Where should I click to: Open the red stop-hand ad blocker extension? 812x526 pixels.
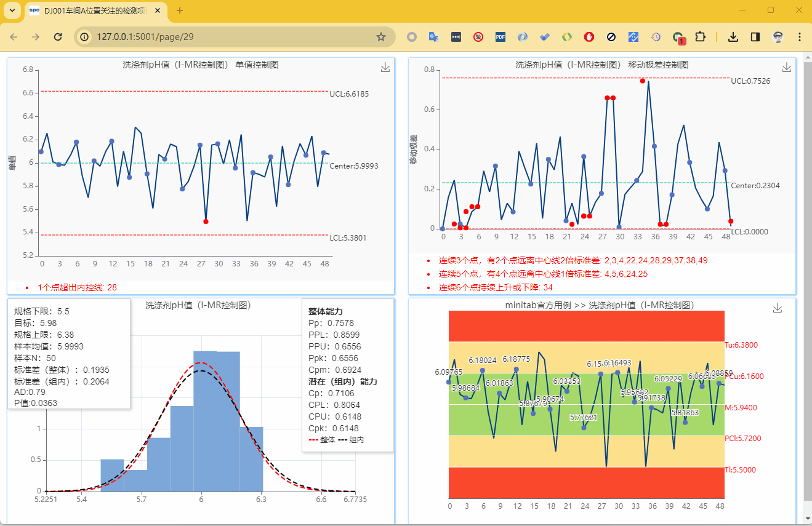pos(589,37)
